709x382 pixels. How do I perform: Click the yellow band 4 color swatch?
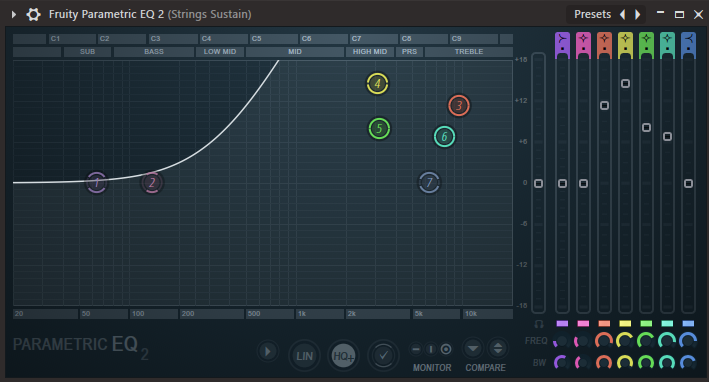coord(625,324)
